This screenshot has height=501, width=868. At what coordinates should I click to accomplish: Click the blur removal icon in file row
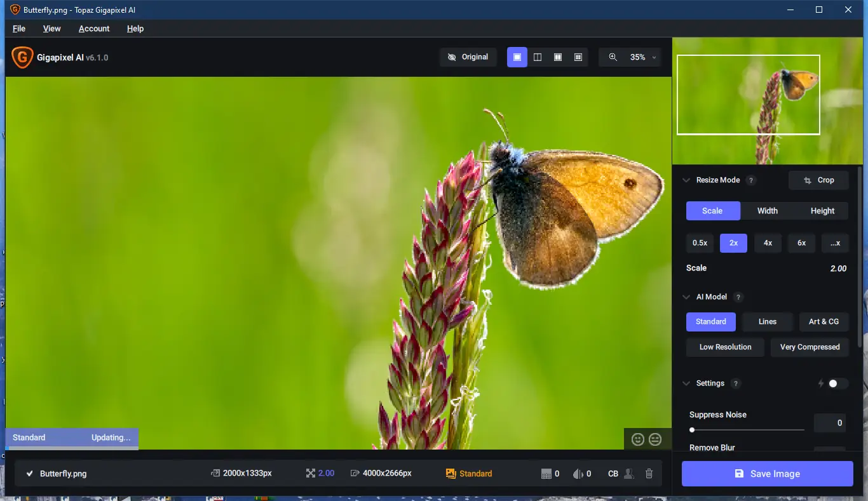pyautogui.click(x=578, y=474)
